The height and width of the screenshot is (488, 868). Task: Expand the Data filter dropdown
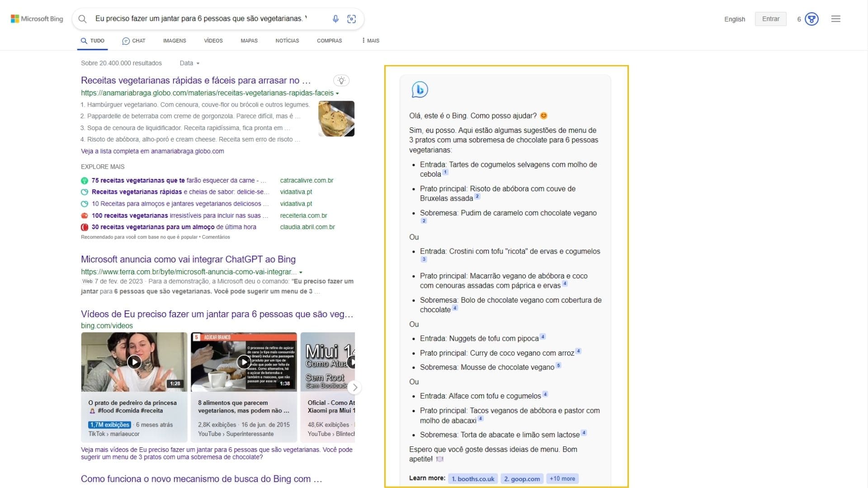189,63
